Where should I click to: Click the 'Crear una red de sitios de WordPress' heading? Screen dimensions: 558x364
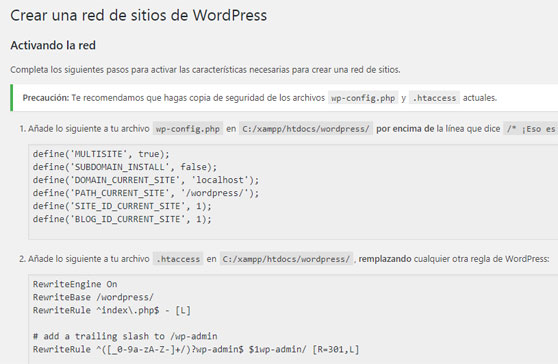click(x=138, y=16)
